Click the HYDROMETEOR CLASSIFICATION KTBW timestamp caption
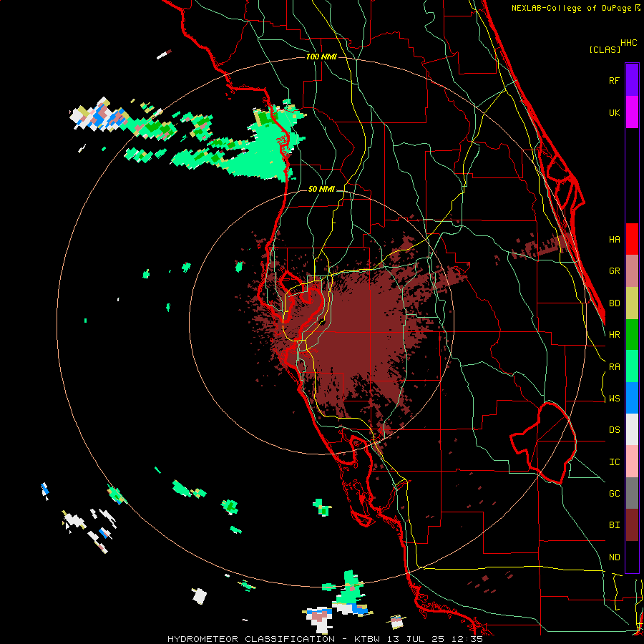Image resolution: width=644 pixels, height=644 pixels. pyautogui.click(x=325, y=639)
